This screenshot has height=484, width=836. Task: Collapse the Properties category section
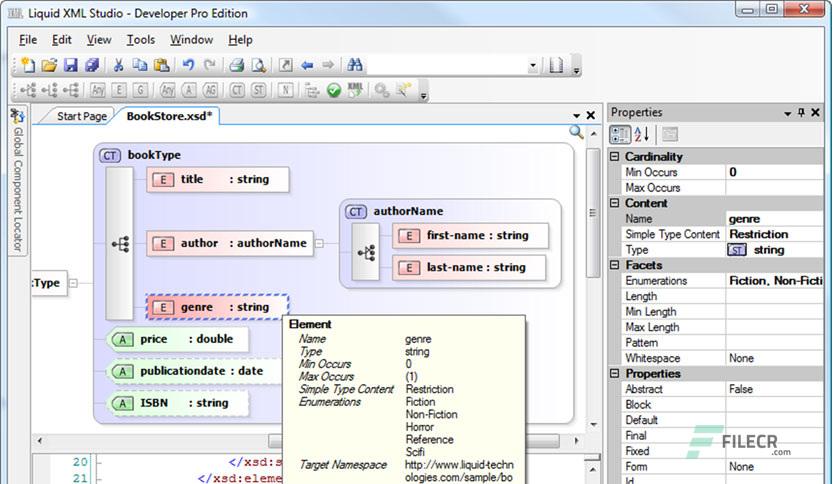[x=615, y=374]
